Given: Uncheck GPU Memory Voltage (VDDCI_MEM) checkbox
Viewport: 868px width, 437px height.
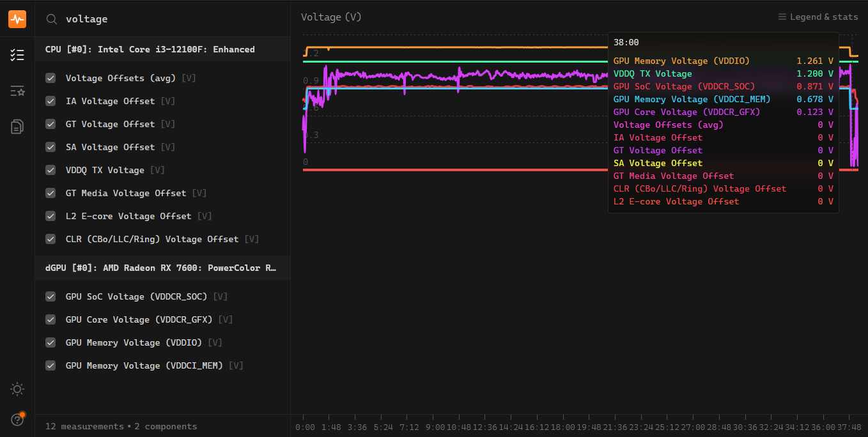Looking at the screenshot, I should pos(50,365).
